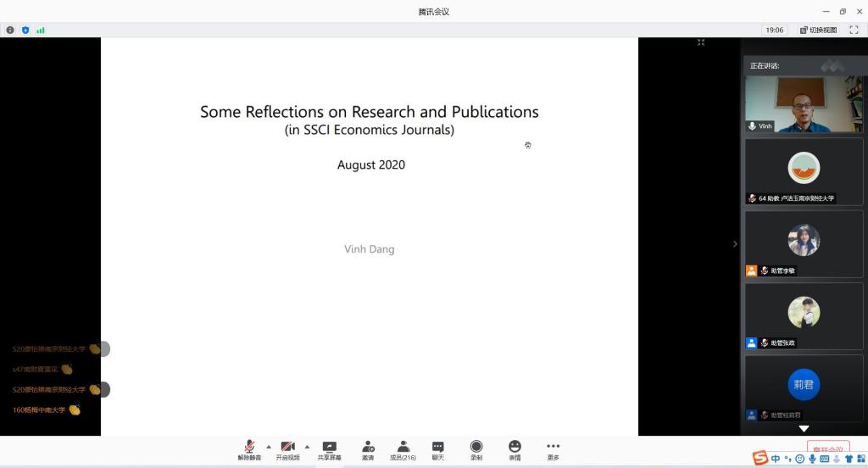The image size is (868, 468).
Task: Collapse the participant video sidebar
Action: point(735,244)
